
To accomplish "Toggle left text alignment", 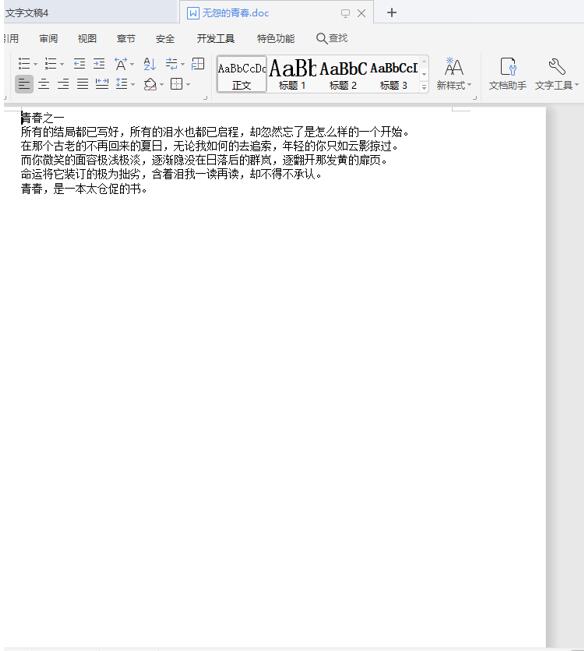I will coord(24,84).
